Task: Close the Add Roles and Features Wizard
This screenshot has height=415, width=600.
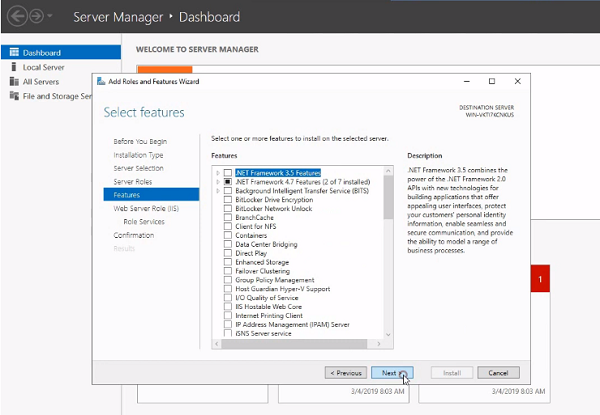Action: 518,81
